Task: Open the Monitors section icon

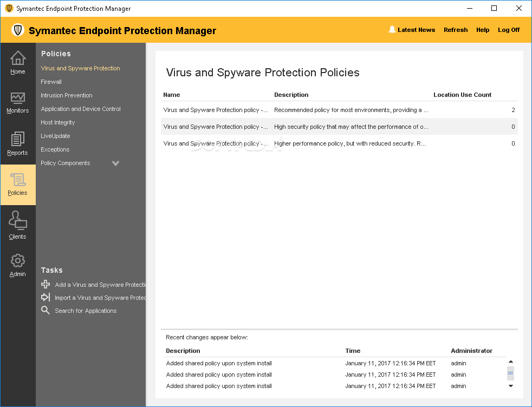Action: (18, 98)
